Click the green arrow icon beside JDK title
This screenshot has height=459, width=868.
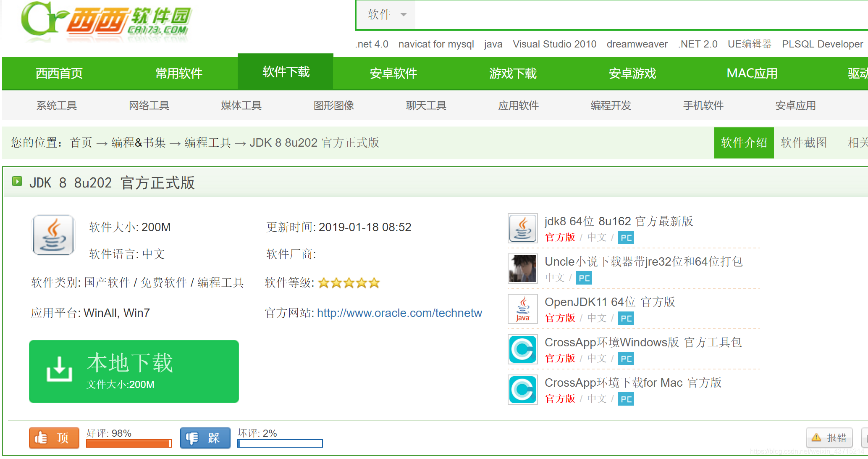click(17, 181)
